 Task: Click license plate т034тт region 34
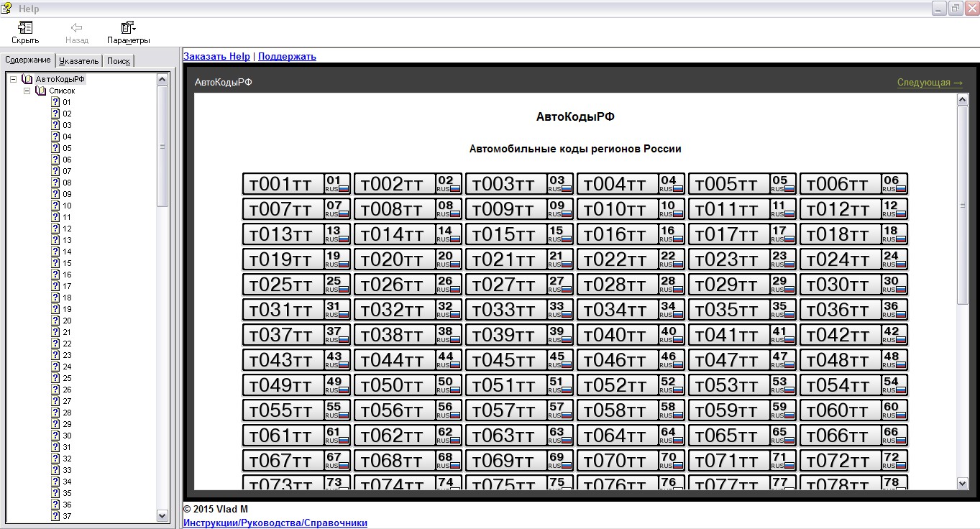[631, 310]
